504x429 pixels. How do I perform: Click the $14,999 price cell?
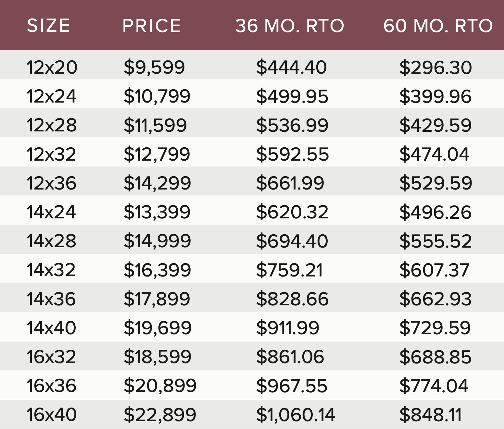tap(157, 241)
